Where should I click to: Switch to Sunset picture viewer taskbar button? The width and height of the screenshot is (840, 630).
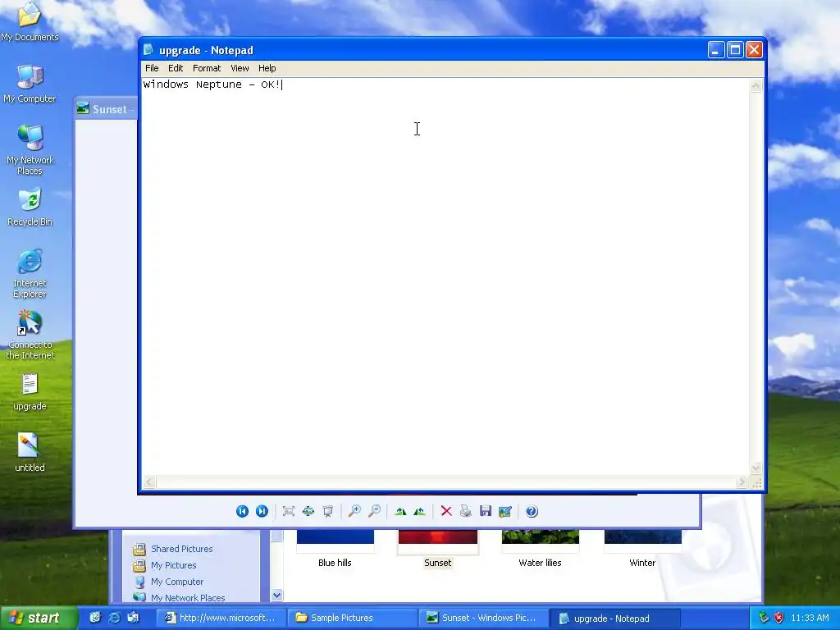[x=484, y=618]
